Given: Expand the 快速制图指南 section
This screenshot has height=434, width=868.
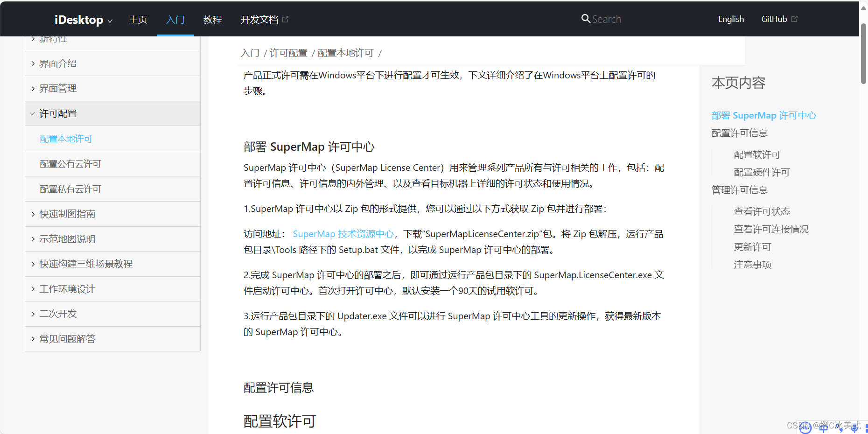Looking at the screenshot, I should [x=67, y=214].
